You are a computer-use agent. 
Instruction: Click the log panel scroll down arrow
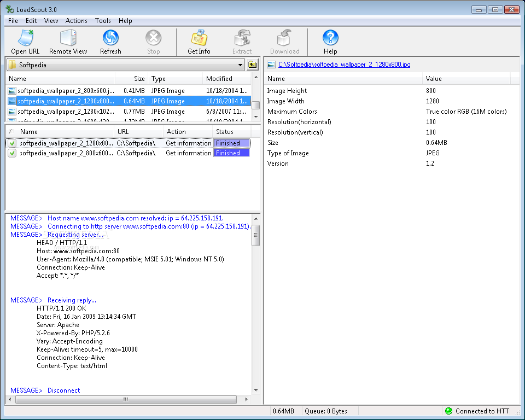tap(256, 390)
